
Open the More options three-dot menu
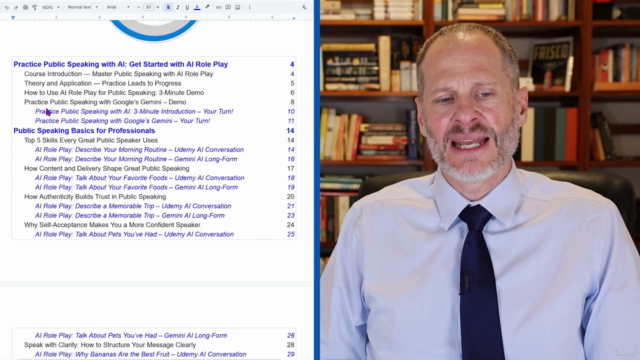(x=249, y=7)
